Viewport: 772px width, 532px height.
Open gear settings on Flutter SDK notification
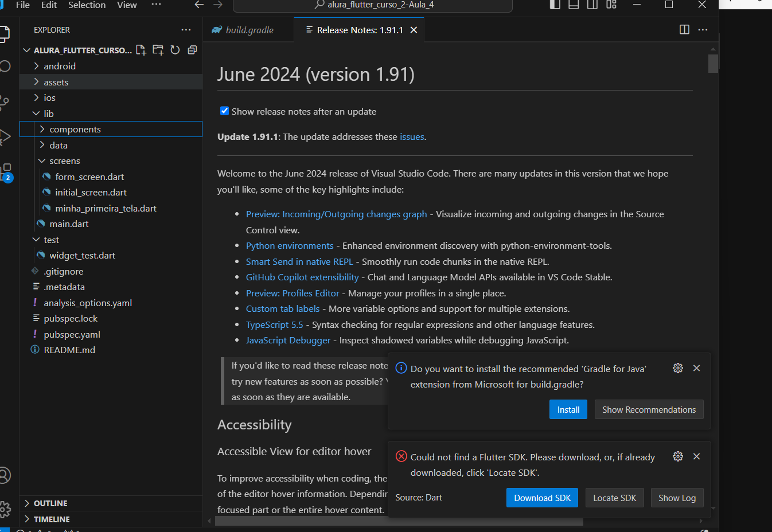coord(678,456)
